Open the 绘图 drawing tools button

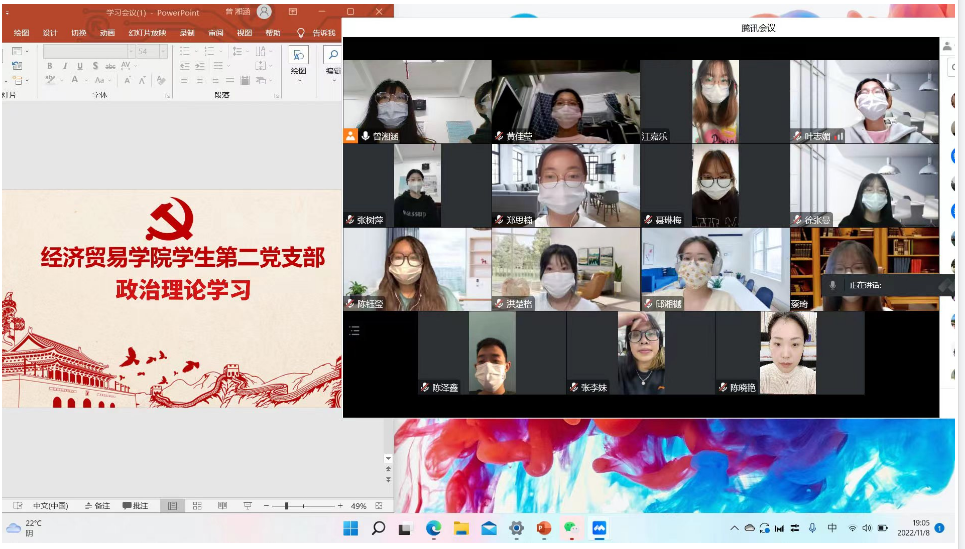tap(298, 60)
